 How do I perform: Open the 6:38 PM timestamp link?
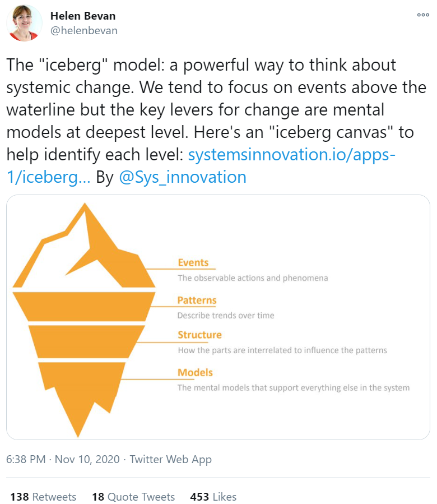26,459
